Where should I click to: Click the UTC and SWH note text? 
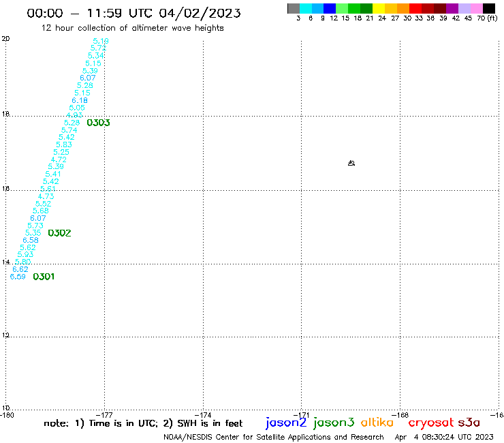click(143, 423)
